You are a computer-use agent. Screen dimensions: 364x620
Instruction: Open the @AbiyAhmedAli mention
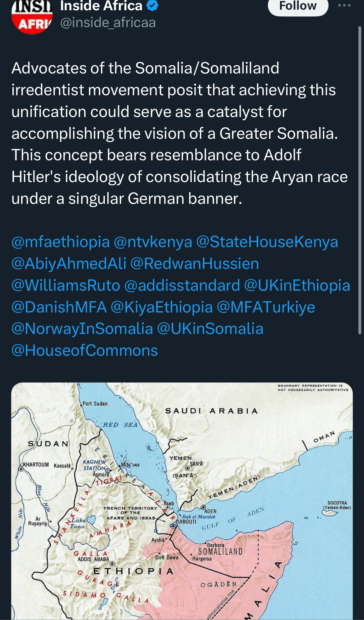point(69,264)
